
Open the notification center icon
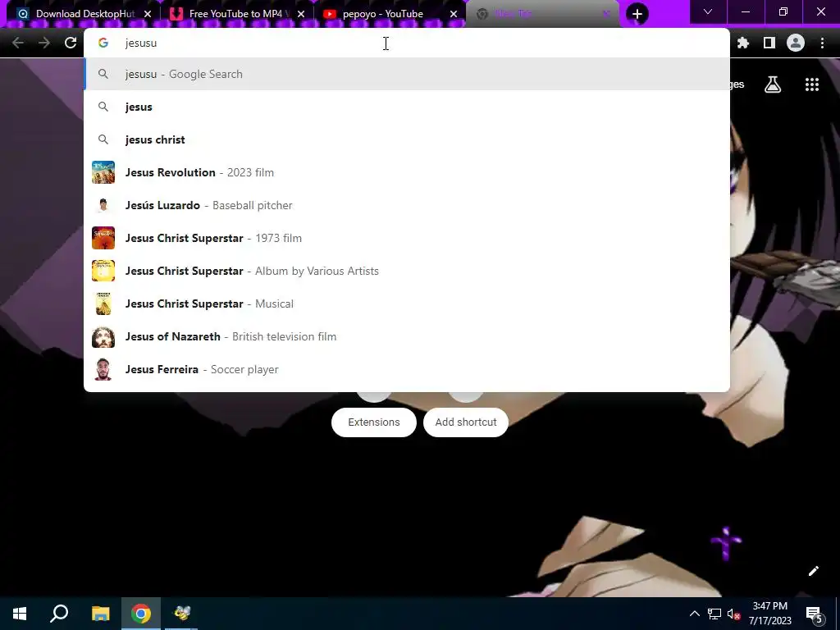click(814, 614)
